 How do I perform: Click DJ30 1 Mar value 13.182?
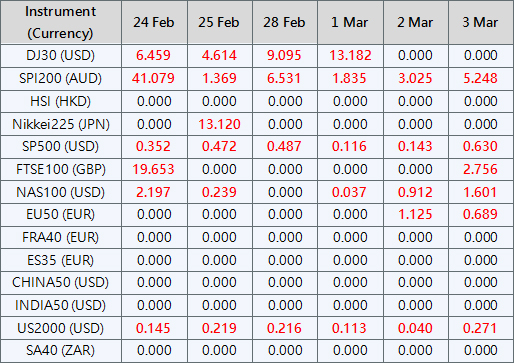coord(350,55)
